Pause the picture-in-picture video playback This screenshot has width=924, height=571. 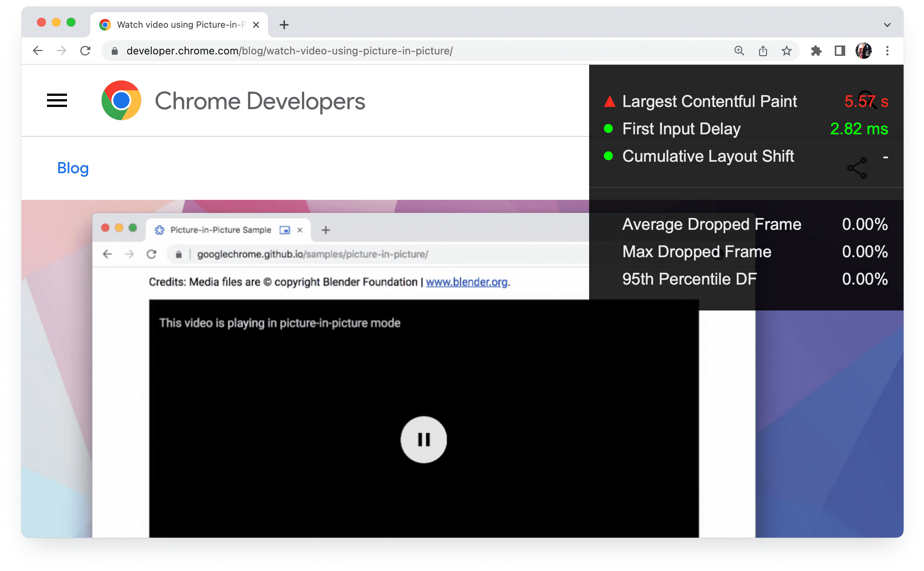click(x=422, y=439)
